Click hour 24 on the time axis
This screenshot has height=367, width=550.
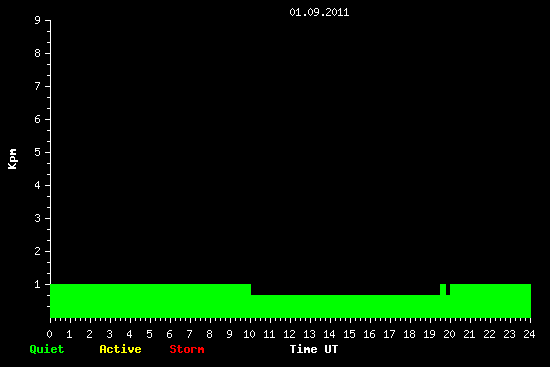click(529, 334)
